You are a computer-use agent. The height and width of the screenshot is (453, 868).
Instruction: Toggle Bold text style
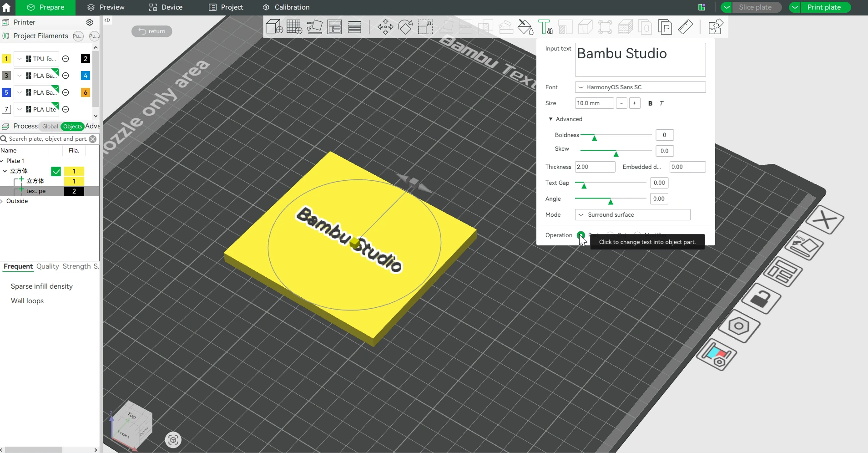(x=650, y=103)
